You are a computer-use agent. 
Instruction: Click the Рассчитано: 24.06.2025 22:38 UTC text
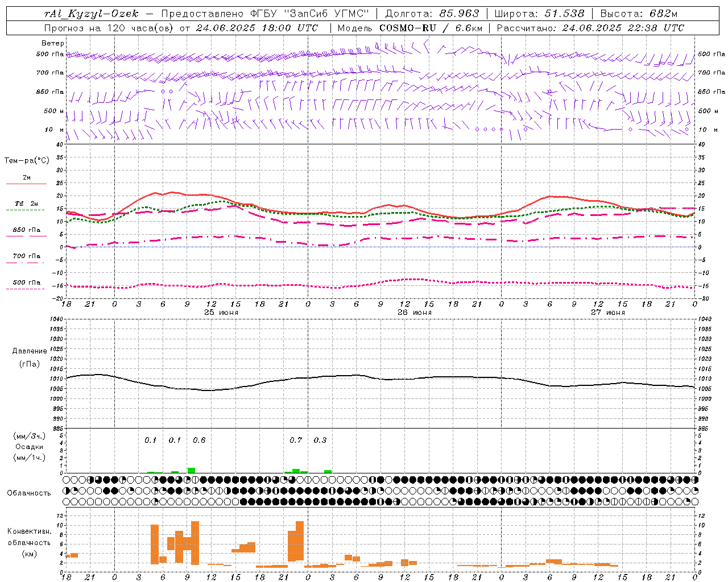coord(590,28)
